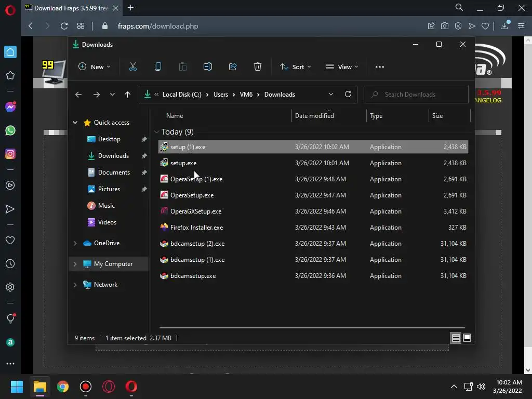Open WhatsApp in Opera sidebar
Screen dimensions: 532x399
click(x=10, y=130)
